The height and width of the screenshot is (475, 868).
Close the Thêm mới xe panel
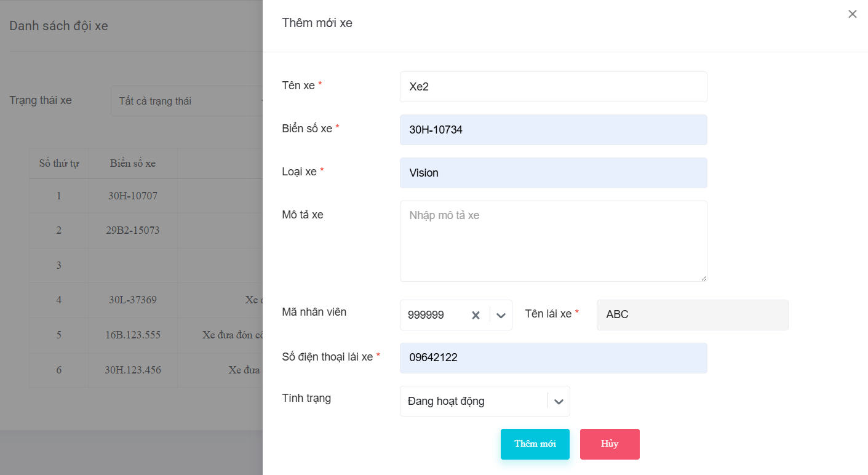[x=852, y=14]
